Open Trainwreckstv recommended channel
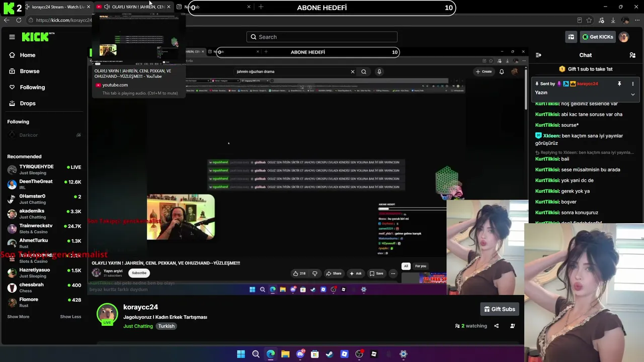Viewport: 644px width, 362px height. point(44,229)
